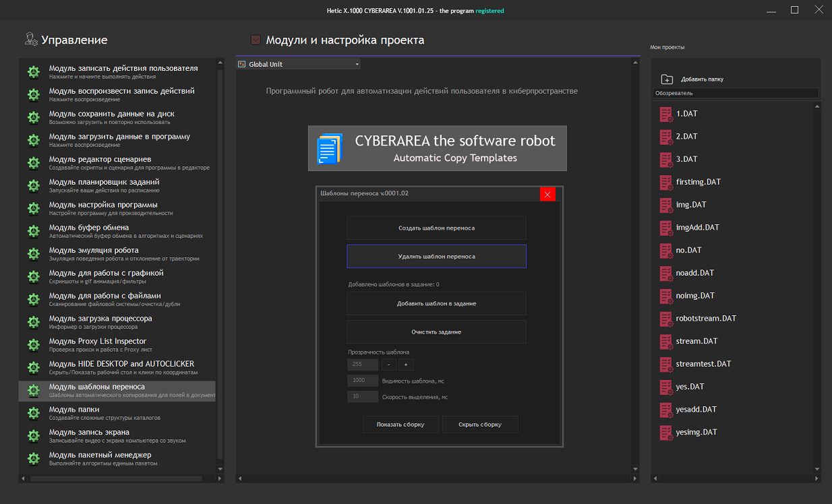
Task: Click the projects list horizontal scrollbar
Action: pos(736,478)
